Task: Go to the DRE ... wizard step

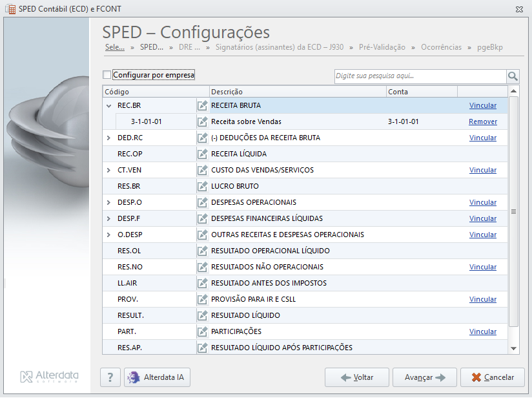Action: pyautogui.click(x=189, y=47)
